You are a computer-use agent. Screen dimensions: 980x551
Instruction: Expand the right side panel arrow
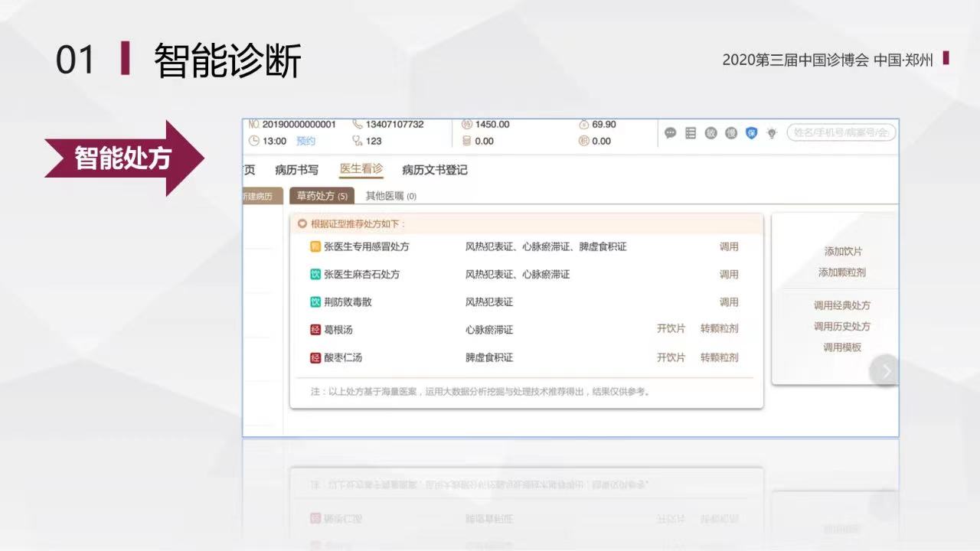886,371
